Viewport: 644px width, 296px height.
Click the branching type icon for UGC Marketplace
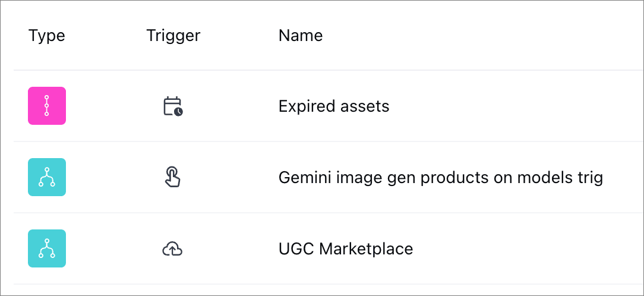[47, 248]
